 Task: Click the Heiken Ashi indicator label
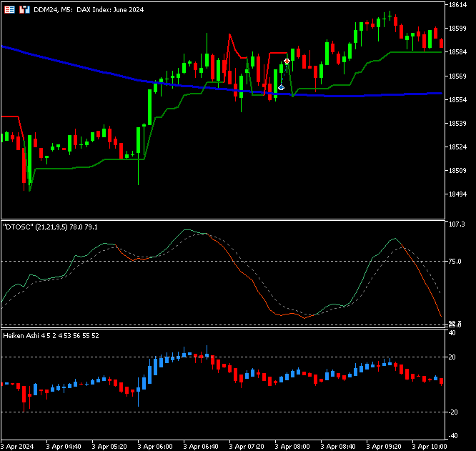tap(51, 336)
